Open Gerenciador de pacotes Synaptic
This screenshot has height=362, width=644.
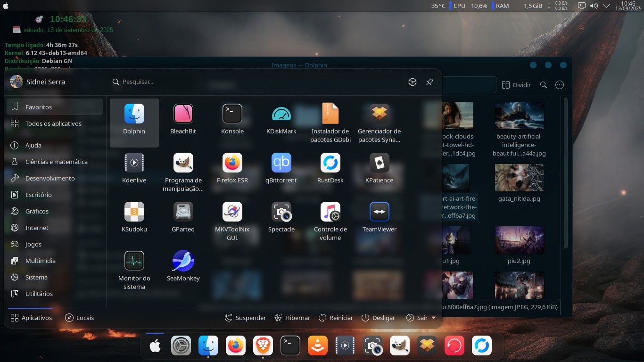[380, 123]
